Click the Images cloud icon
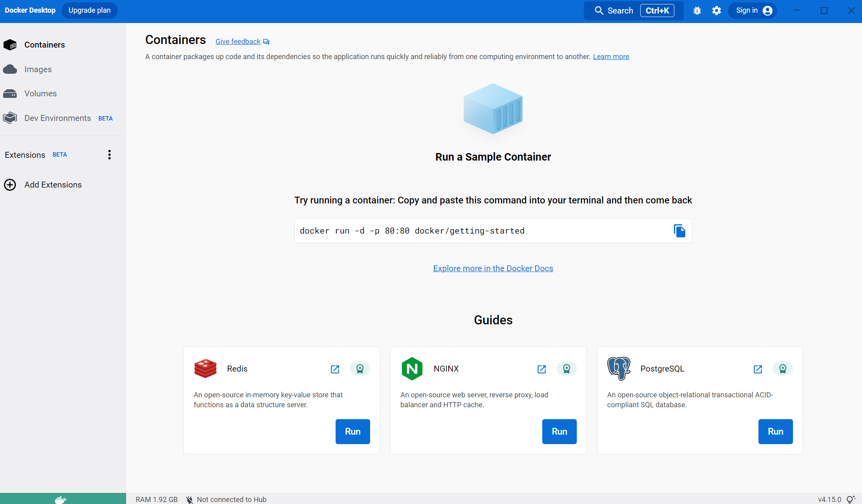This screenshot has width=862, height=504. 10,69
